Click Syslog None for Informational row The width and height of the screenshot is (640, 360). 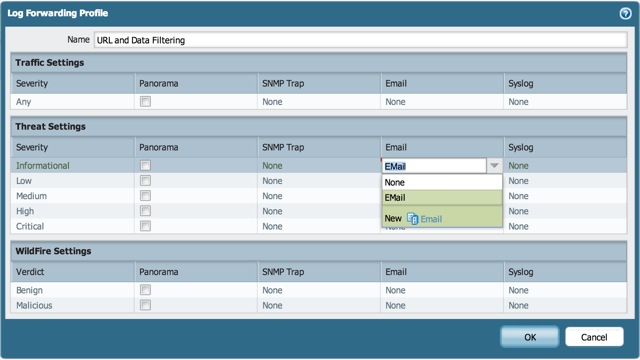518,166
